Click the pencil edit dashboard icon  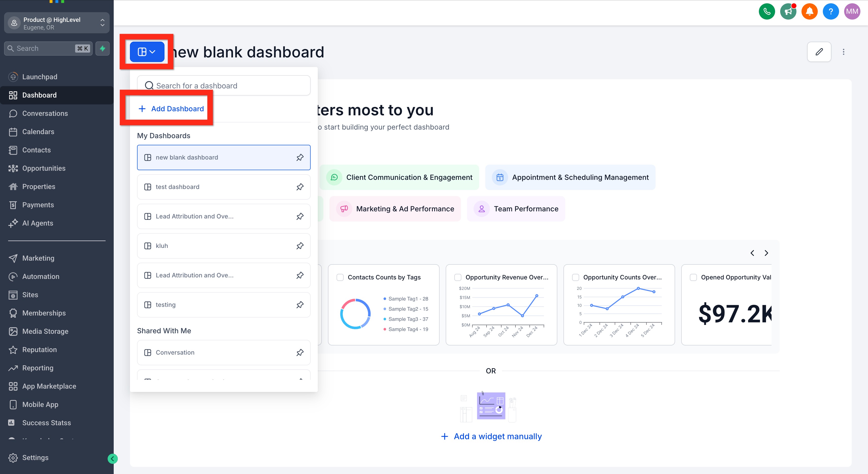point(819,52)
